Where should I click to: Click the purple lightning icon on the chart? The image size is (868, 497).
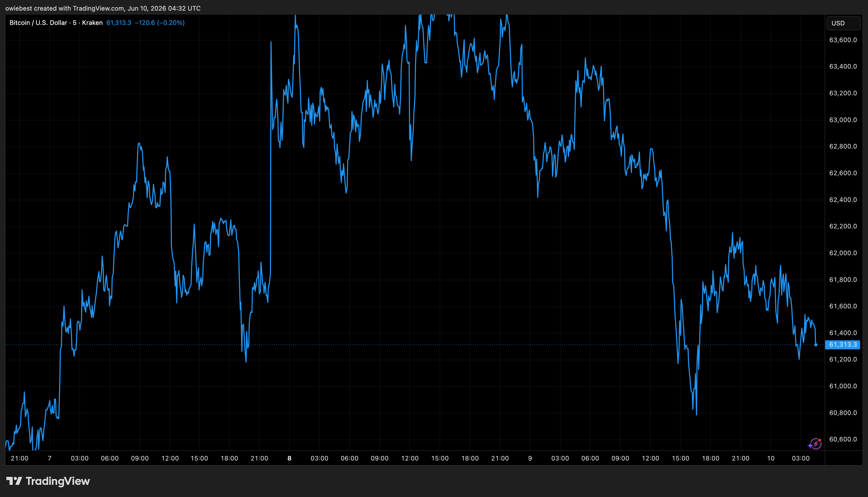[815, 444]
